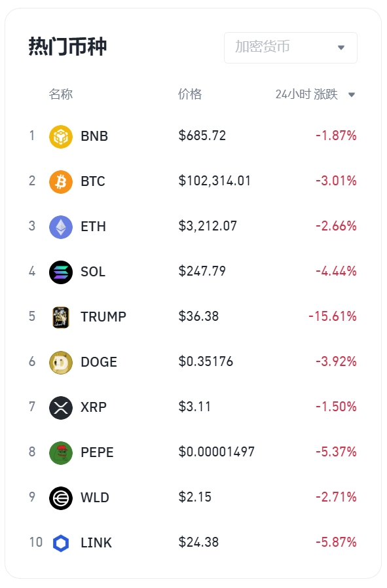387x588 pixels.
Task: Click the ETH price $3,212.07
Action: (208, 226)
